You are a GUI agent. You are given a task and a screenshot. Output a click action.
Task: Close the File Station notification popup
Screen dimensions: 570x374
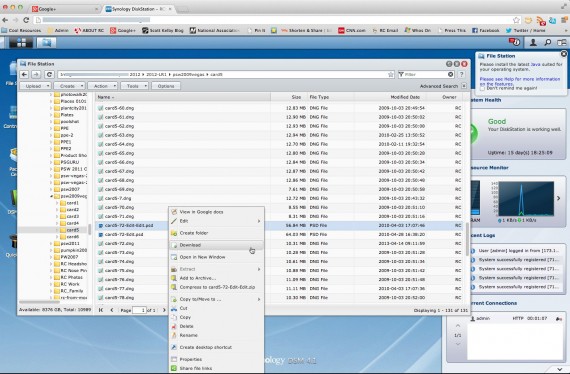point(564,54)
